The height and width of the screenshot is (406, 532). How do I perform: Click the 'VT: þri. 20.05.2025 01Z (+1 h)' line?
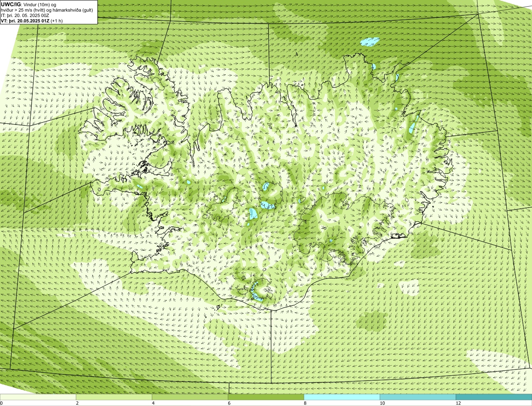[32, 21]
